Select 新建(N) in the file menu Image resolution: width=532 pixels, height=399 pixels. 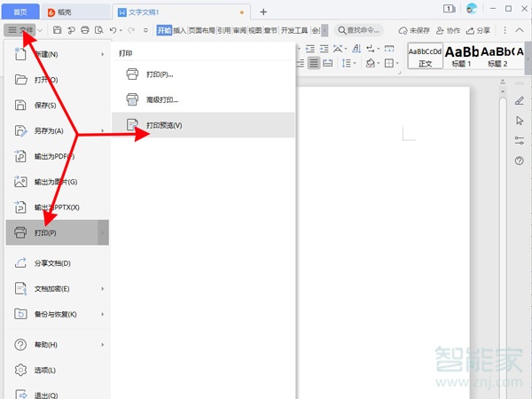58,54
